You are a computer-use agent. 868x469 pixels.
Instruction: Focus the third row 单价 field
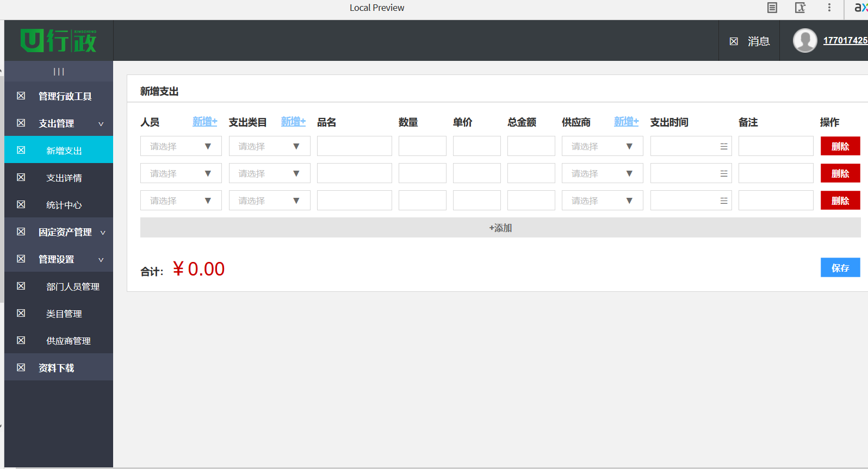click(477, 201)
